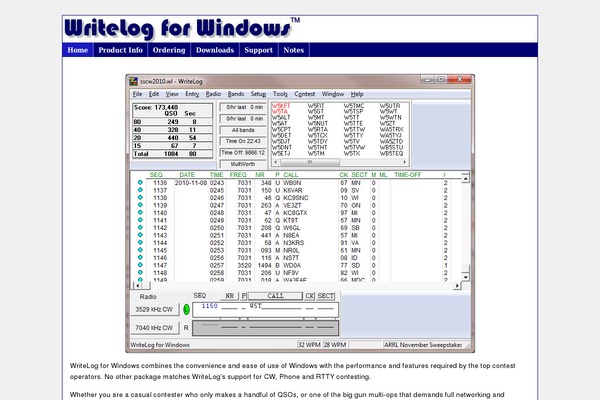
Task: Open the Radio menu
Action: click(213, 94)
